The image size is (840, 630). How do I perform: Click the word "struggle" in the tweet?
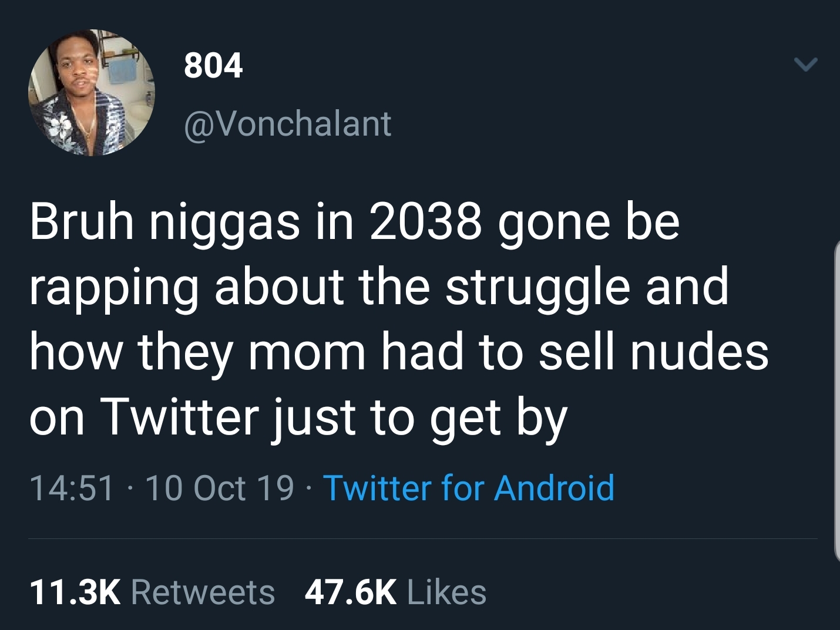(537, 288)
